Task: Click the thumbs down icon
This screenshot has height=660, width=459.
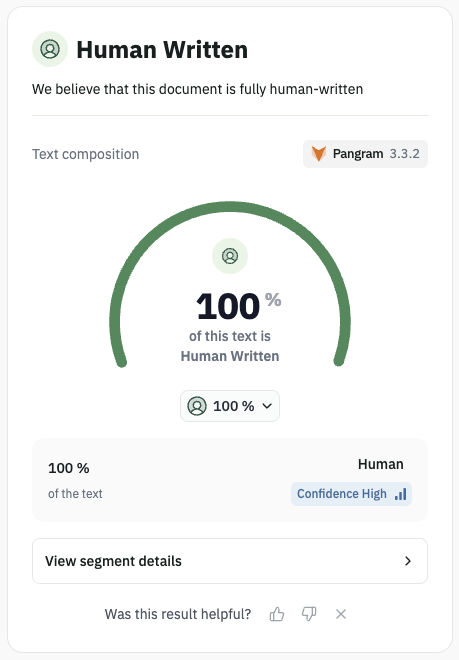Action: click(x=309, y=614)
